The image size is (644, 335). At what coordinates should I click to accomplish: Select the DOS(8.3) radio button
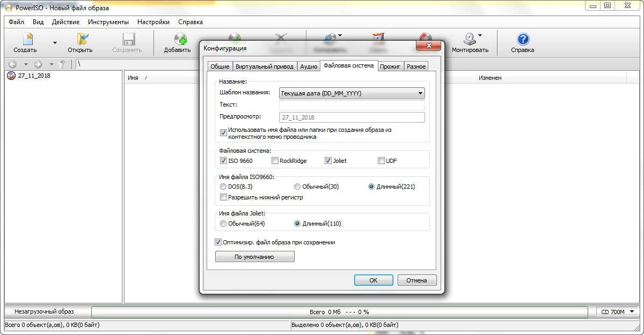pos(223,187)
